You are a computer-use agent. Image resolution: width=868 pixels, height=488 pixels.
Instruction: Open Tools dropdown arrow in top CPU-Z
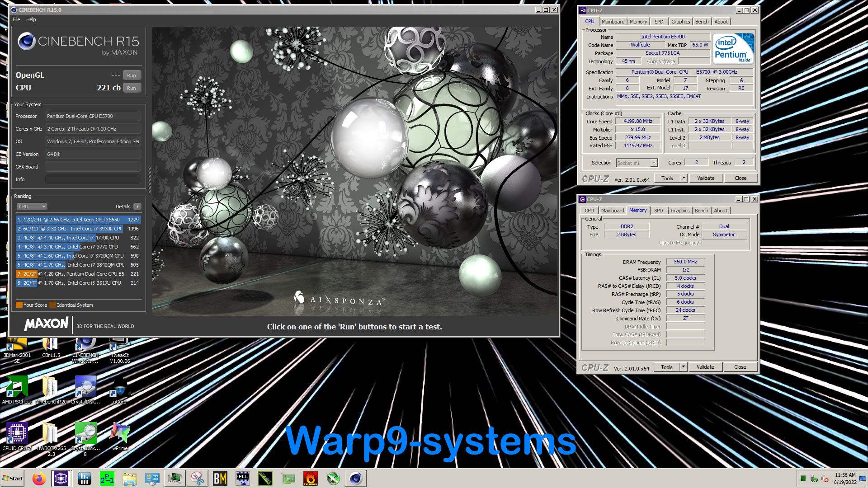coord(684,178)
